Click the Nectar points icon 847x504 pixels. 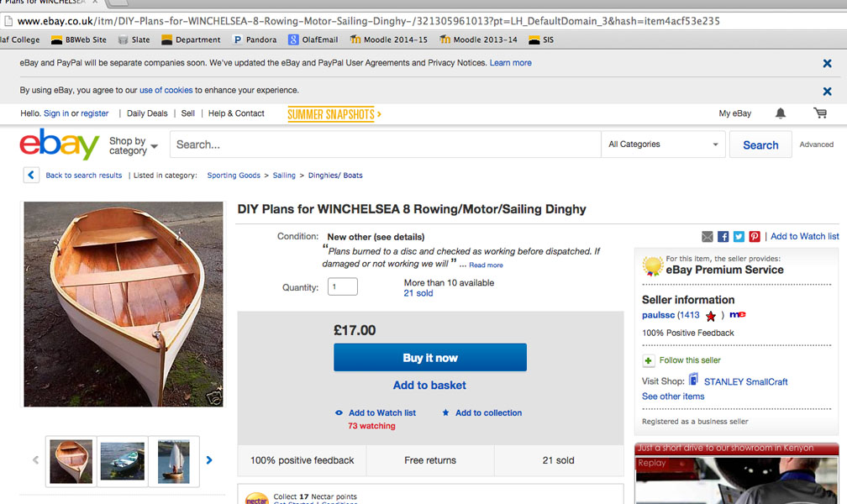tap(257, 498)
